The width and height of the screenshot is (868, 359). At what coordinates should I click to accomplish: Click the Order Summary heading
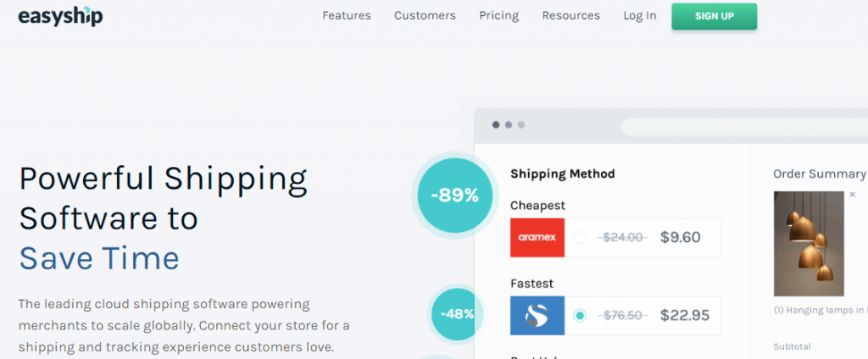tap(819, 174)
